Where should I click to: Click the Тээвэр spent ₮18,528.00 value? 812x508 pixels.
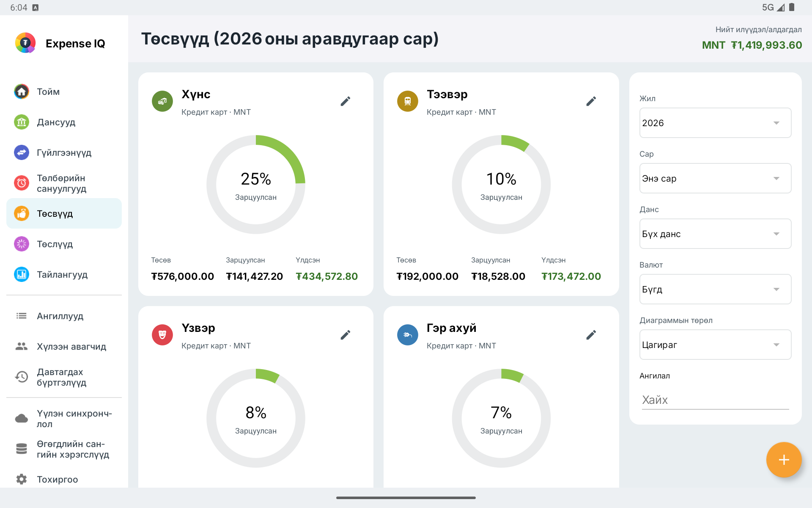point(498,276)
